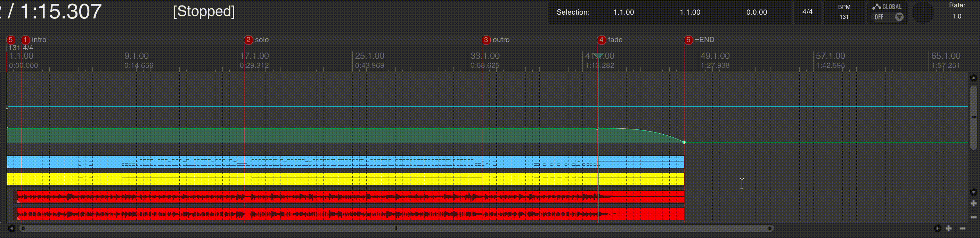Click the BPM 131 tempo field

pyautogui.click(x=844, y=12)
